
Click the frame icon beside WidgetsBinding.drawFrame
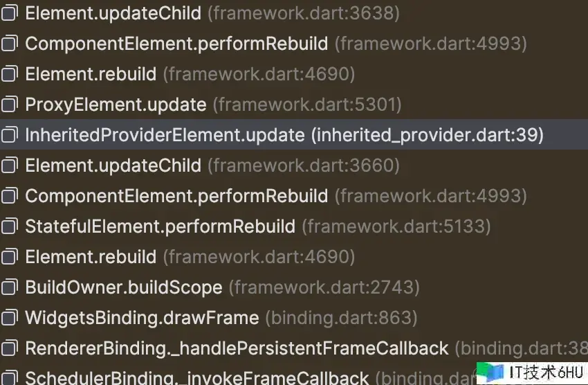tap(9, 319)
